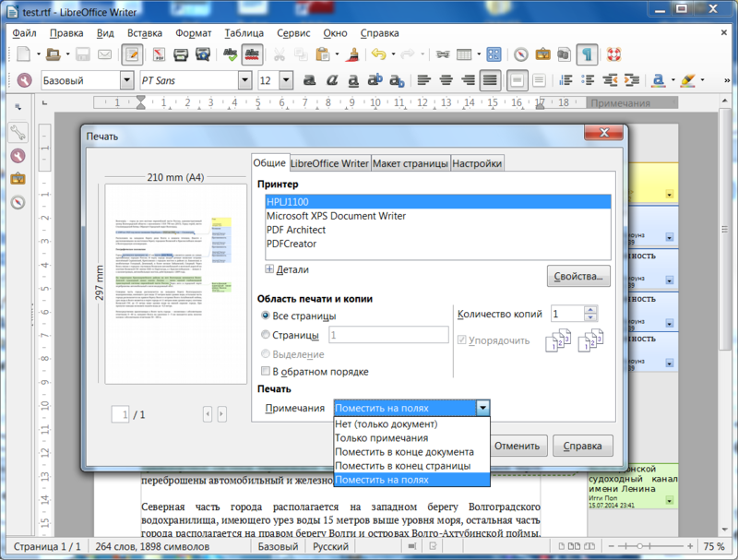
Task: Click the Justified alignment icon
Action: [490, 81]
